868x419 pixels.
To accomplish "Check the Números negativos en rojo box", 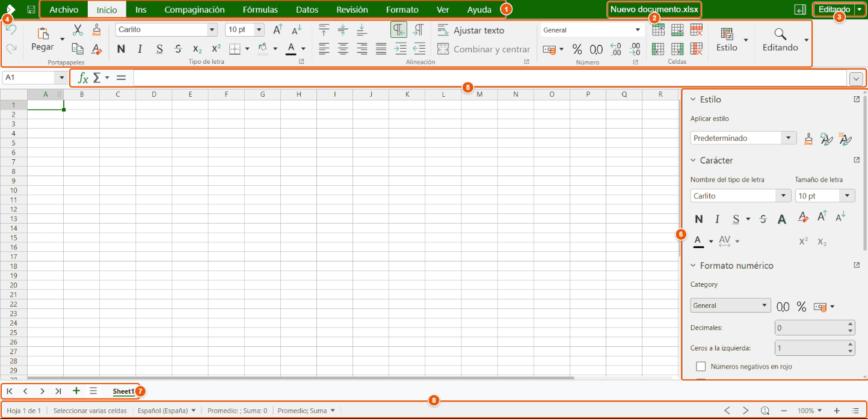I will point(701,367).
